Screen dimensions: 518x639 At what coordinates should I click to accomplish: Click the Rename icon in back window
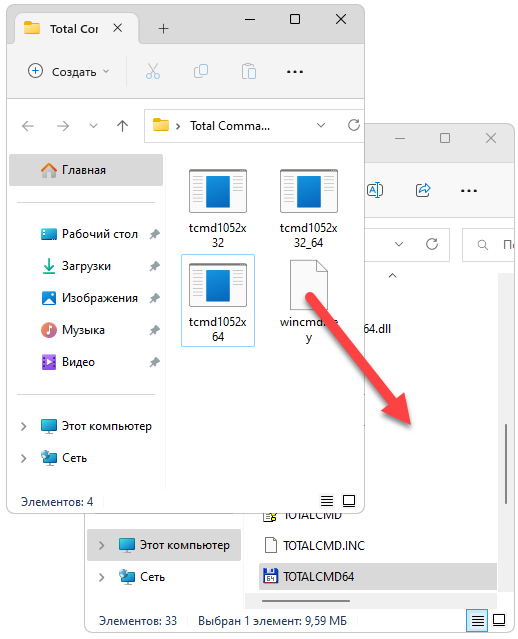375,190
